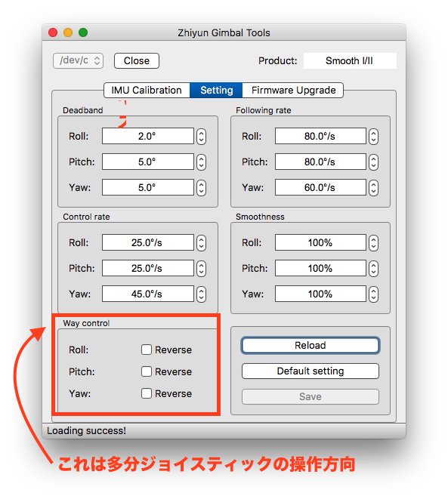Click the 'Way control' group label
The height and width of the screenshot is (499, 448).
click(x=86, y=323)
